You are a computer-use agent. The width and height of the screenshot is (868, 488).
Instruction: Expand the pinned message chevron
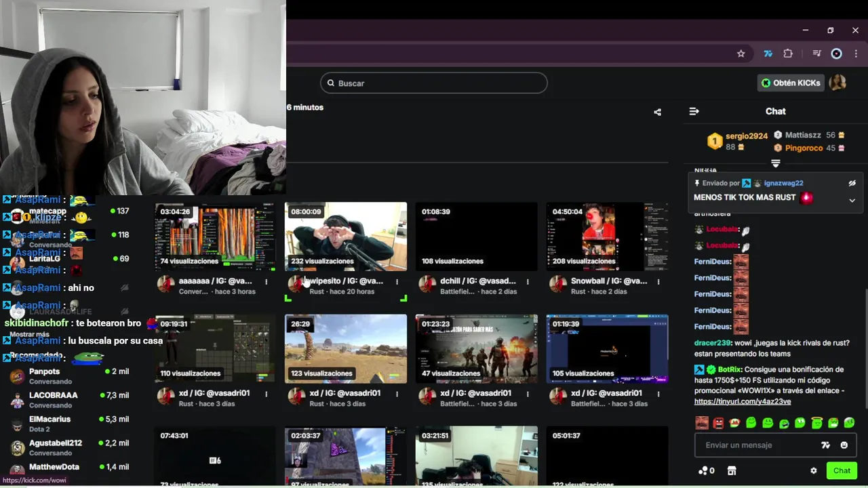coord(852,200)
